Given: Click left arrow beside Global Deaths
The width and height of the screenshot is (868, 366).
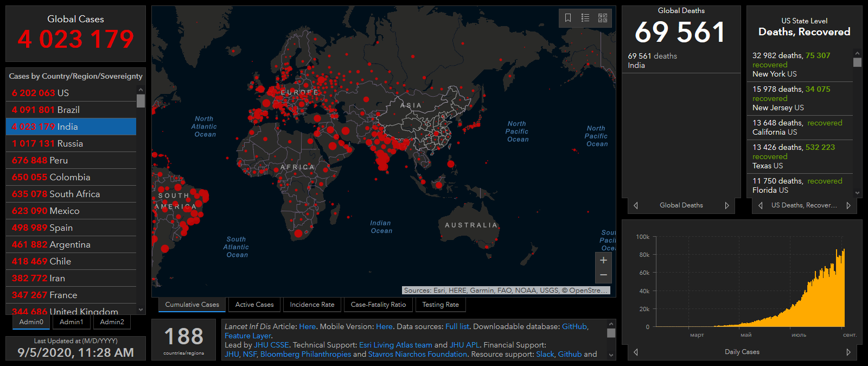Looking at the screenshot, I should click(x=636, y=205).
